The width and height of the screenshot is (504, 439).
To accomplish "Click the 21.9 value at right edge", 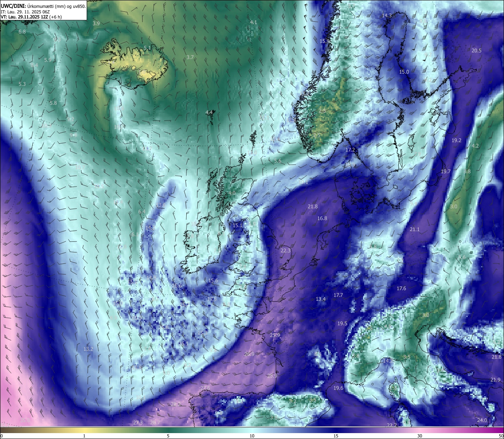I will tap(495, 380).
